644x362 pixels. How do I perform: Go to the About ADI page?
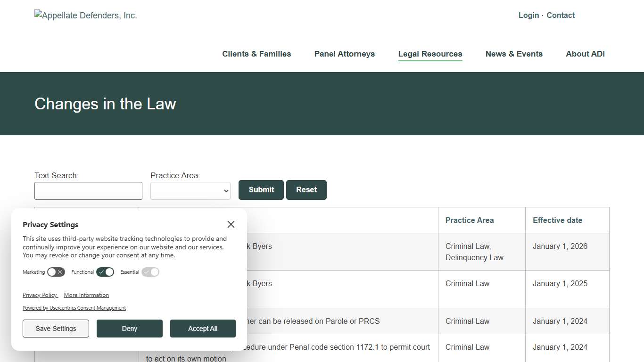[x=585, y=54]
